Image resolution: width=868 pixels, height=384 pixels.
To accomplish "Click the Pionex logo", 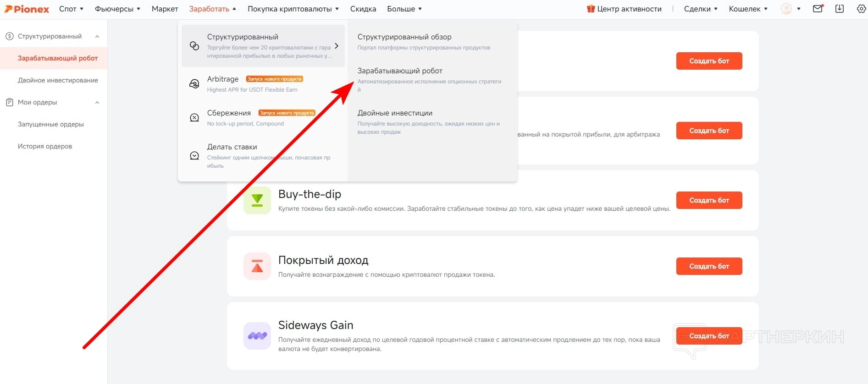I will pos(27,9).
